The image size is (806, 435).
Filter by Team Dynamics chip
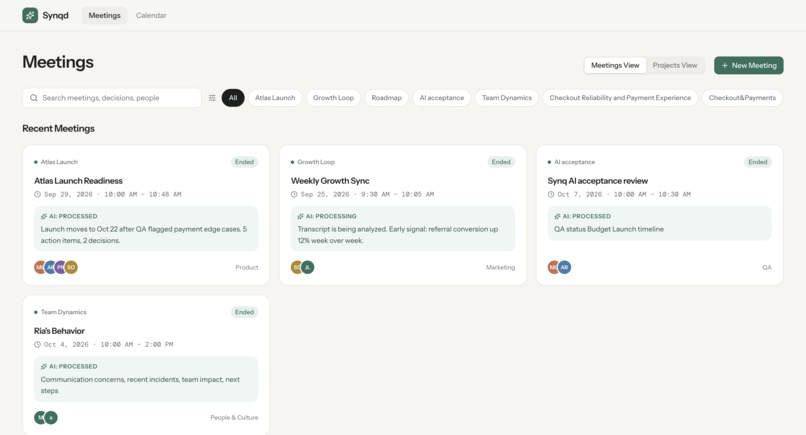click(507, 98)
